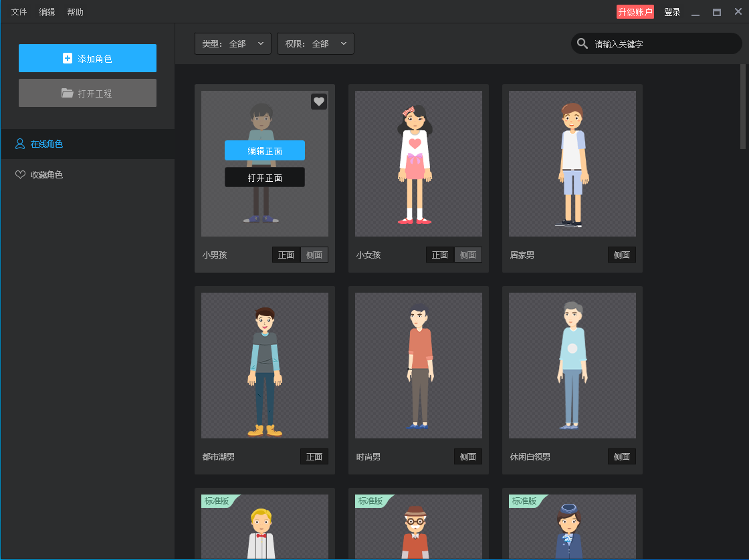The width and height of the screenshot is (749, 560).
Task: Click 登录 link
Action: (x=672, y=12)
